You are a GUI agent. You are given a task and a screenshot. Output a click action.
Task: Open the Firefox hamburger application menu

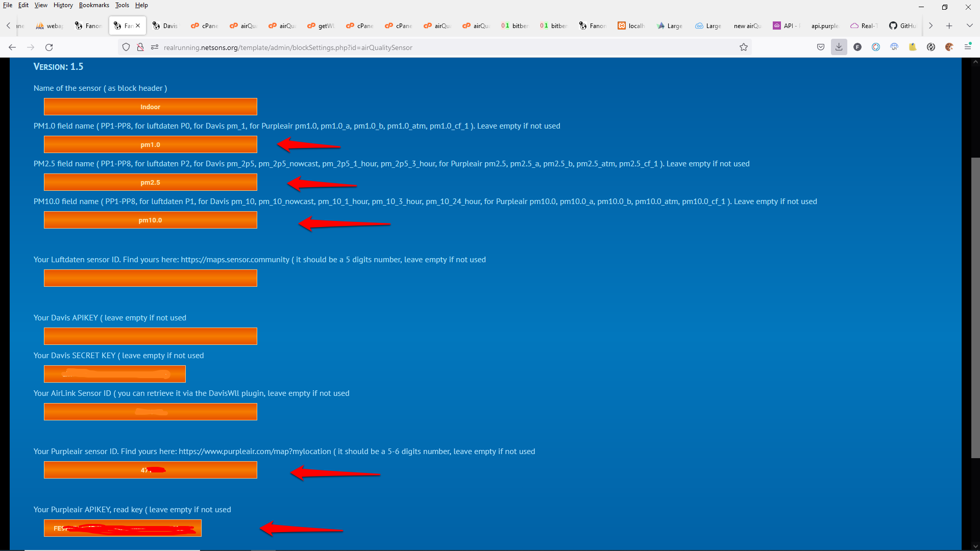(x=967, y=47)
